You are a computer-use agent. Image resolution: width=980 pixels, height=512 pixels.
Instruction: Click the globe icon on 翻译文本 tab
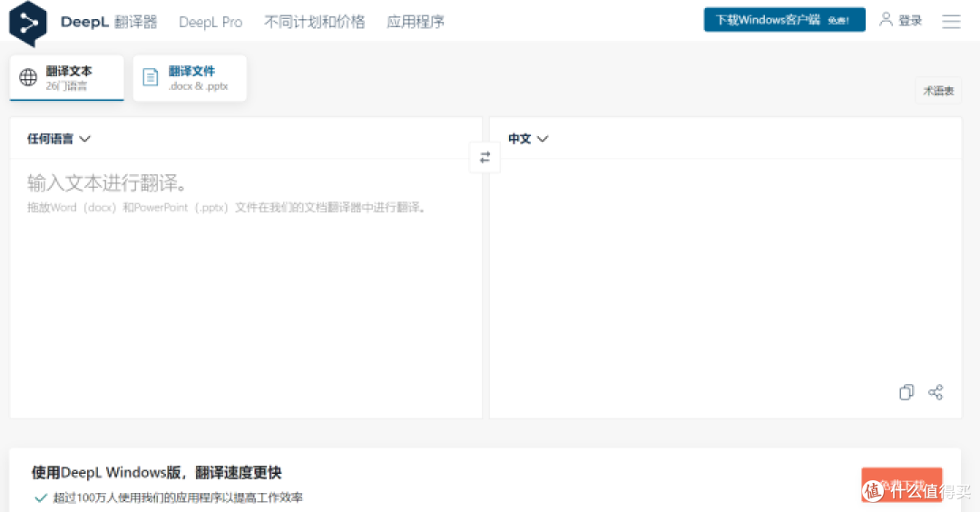(x=28, y=77)
